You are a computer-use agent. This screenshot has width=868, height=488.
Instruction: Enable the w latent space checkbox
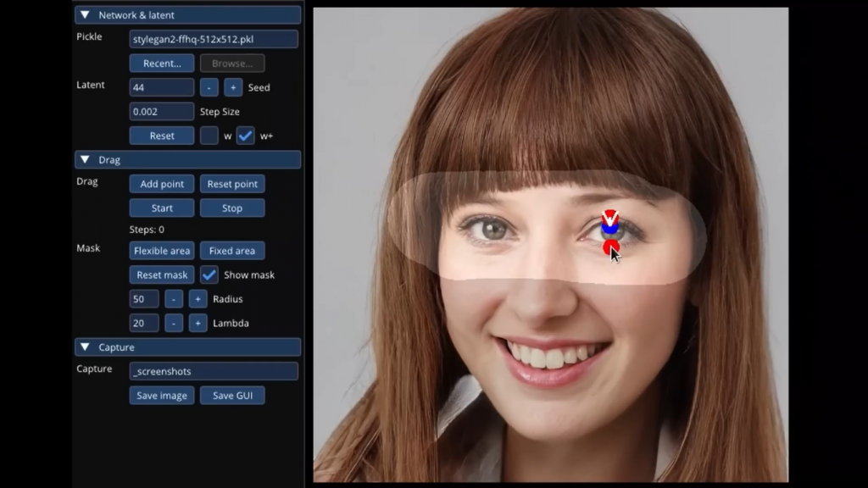coord(209,136)
